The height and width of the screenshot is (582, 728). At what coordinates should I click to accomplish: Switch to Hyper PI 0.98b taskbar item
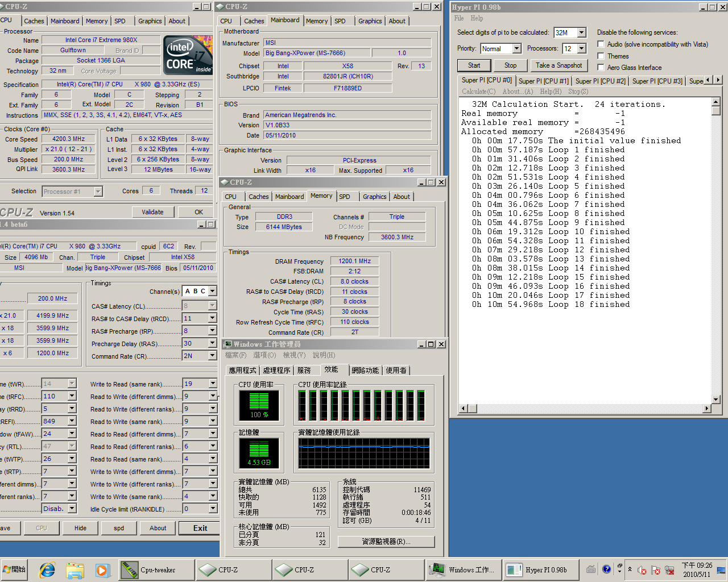541,569
